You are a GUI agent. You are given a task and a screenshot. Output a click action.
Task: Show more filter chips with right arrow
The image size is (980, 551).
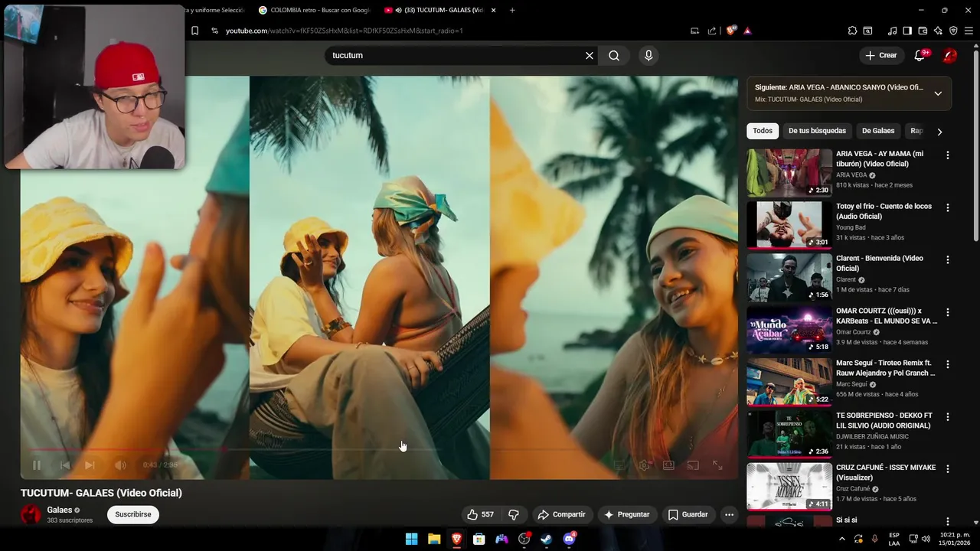(939, 132)
